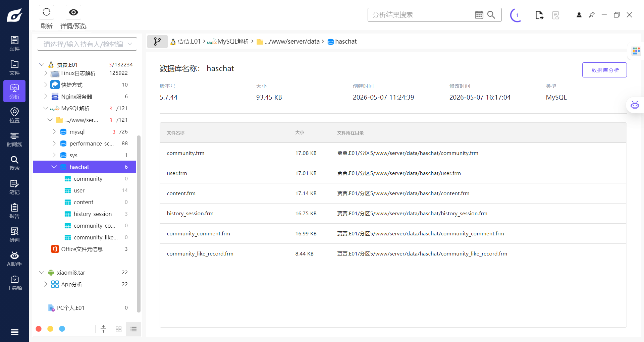644x342 pixels.
Task: Select the history session table
Action: [x=85, y=214]
